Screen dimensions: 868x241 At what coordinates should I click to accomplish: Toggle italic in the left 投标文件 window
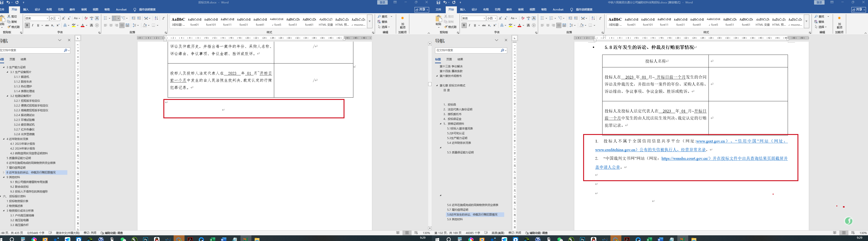click(x=33, y=25)
